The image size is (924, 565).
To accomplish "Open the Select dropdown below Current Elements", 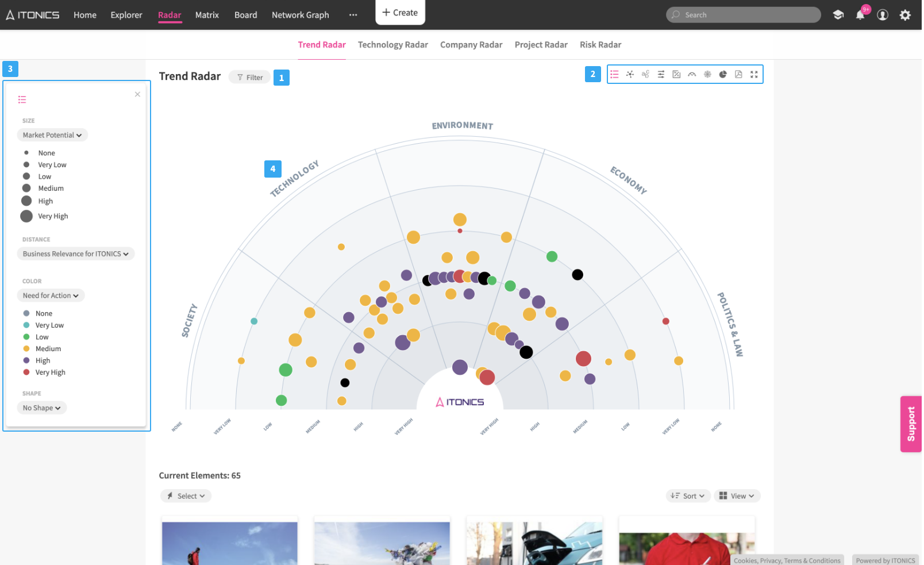I will pos(186,496).
